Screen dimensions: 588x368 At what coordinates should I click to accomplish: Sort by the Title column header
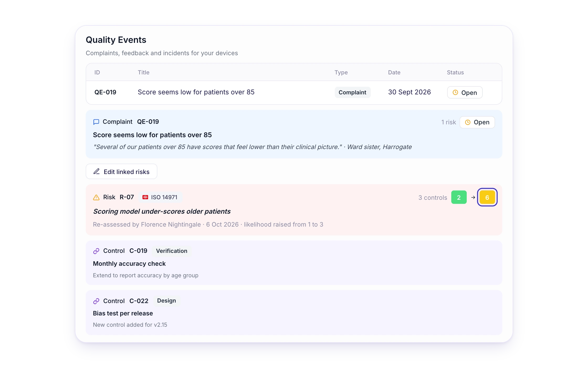pyautogui.click(x=144, y=72)
